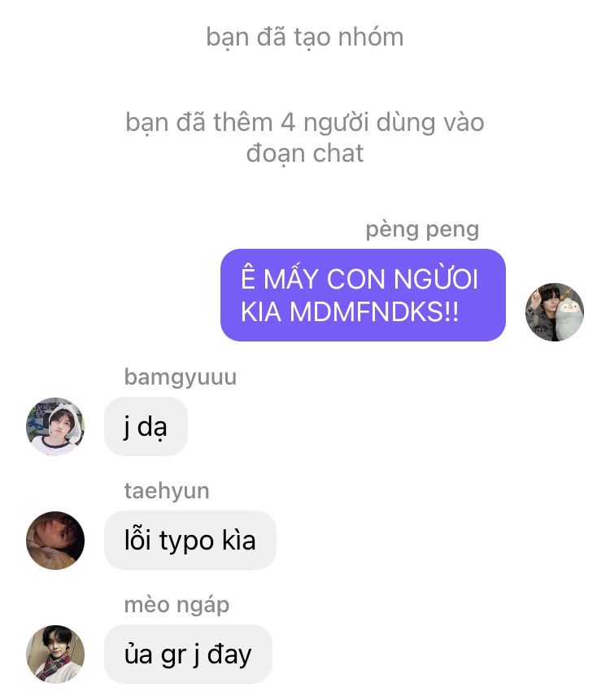This screenshot has width=610, height=700.
Task: Click "Ê MẤY CON NGƯỜI" text line
Action: click(x=359, y=279)
